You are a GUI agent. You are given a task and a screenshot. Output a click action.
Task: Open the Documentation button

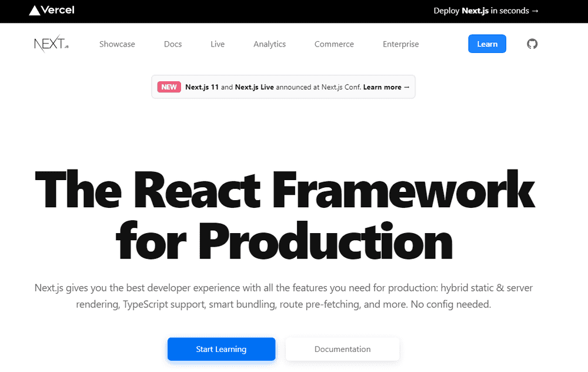click(342, 349)
